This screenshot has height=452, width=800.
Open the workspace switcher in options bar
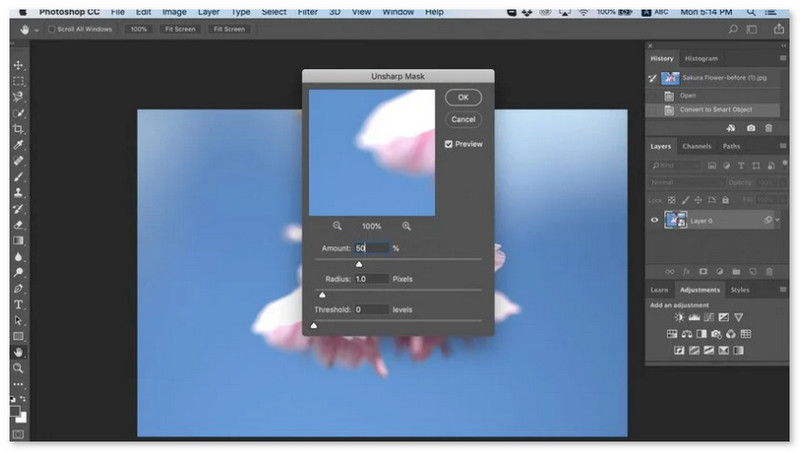point(752,30)
